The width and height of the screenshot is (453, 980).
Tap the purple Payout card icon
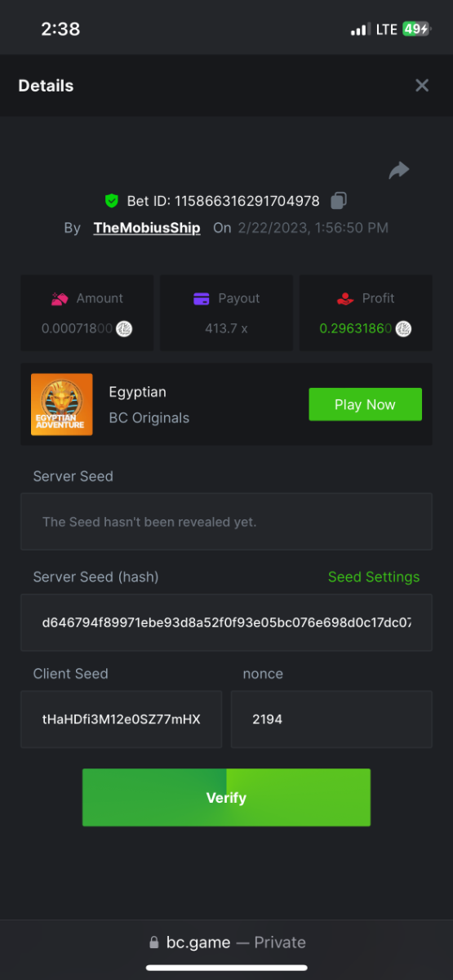202,299
